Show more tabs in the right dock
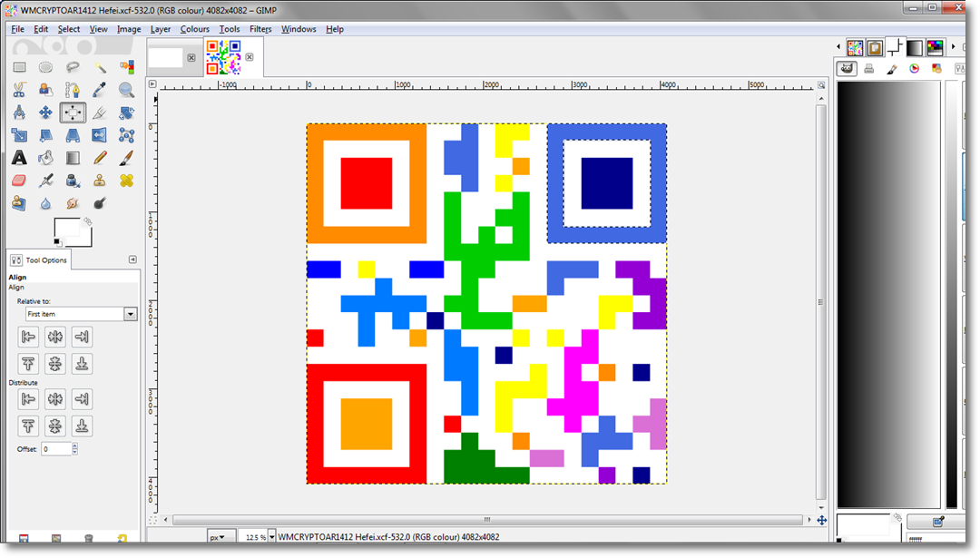Screen dimensions: 980x558 click(x=953, y=46)
